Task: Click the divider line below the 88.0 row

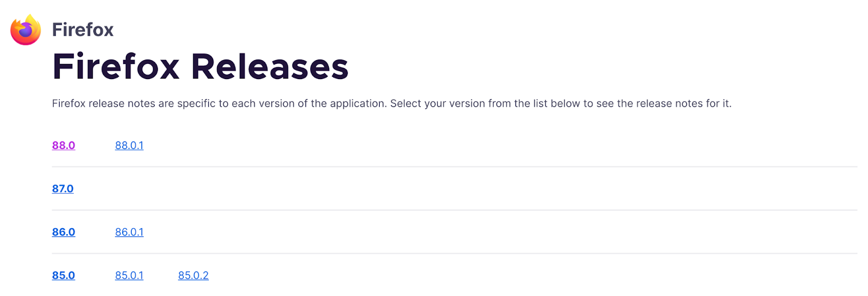Action: [x=455, y=166]
